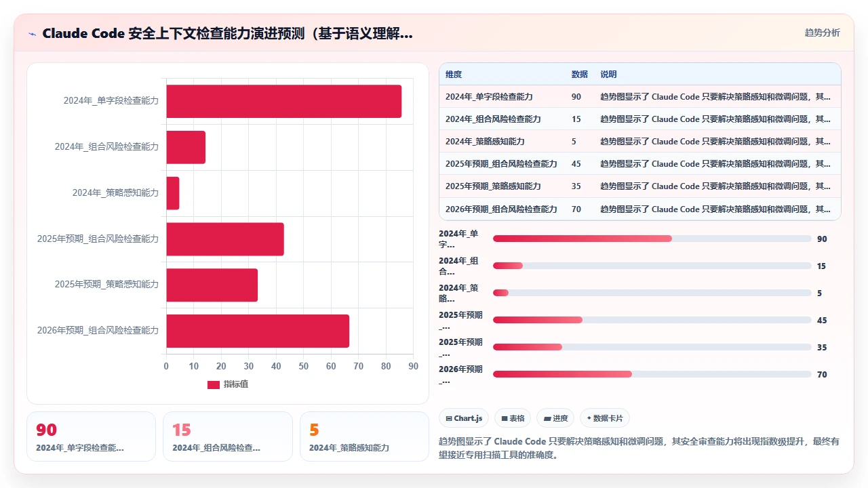
Task: Click the 2025年预期_策略感知能力 chart bar
Action: pyautogui.click(x=212, y=285)
